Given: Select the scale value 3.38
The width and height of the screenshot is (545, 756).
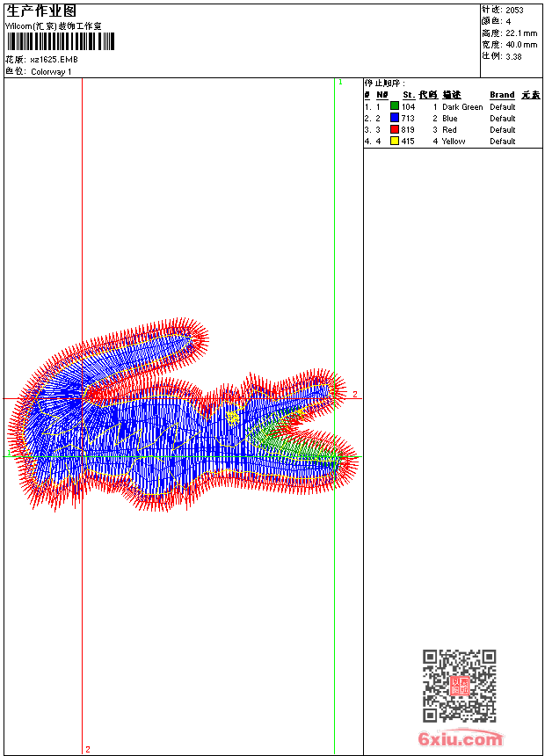Looking at the screenshot, I should point(513,56).
